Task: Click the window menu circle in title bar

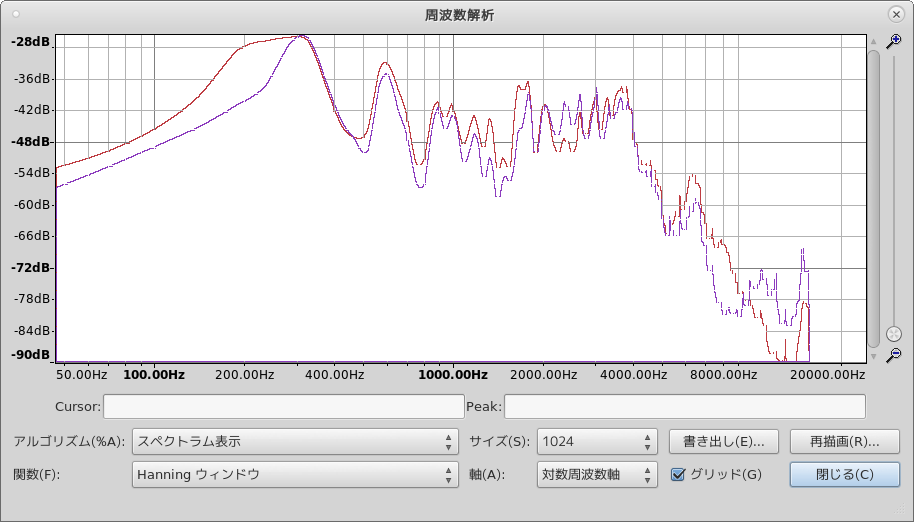Action: [16, 14]
